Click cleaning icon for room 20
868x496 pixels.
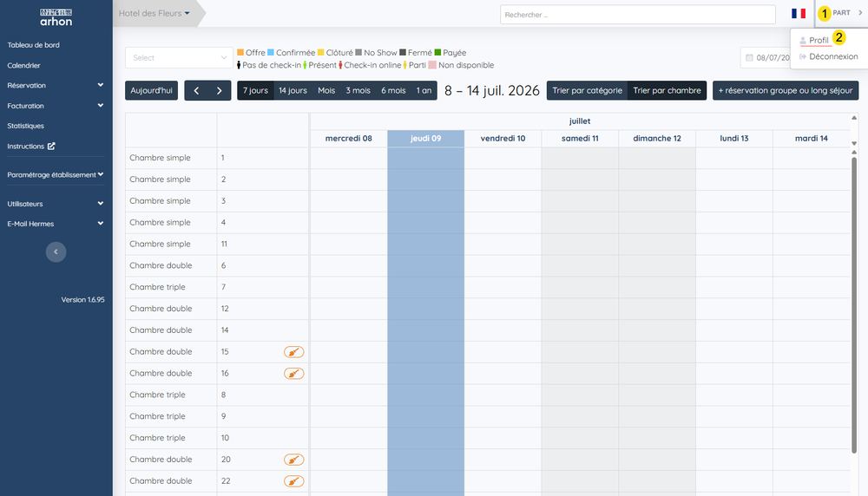click(x=294, y=460)
